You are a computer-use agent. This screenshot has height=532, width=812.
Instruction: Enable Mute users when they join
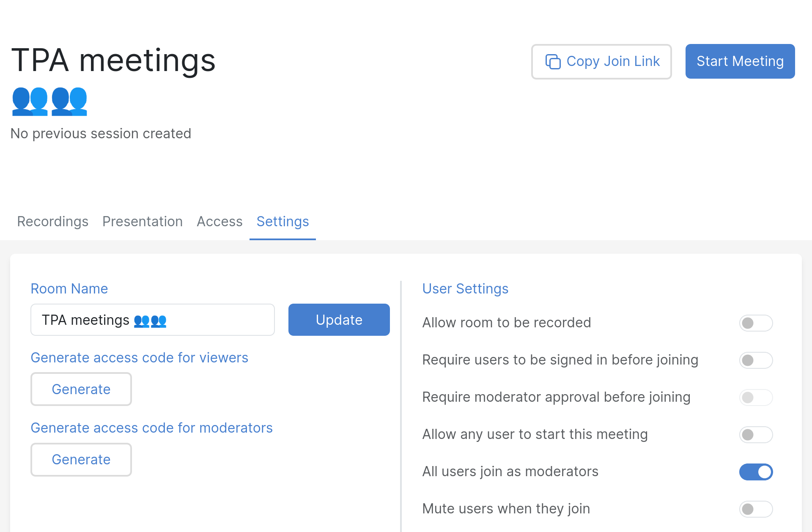click(756, 509)
